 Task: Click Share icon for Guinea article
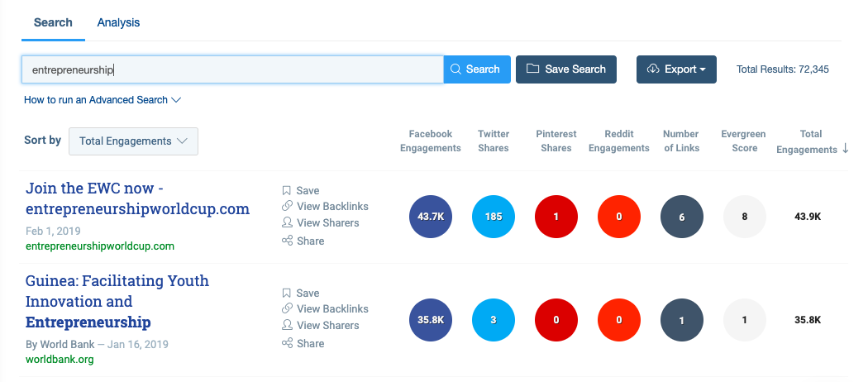click(x=287, y=343)
